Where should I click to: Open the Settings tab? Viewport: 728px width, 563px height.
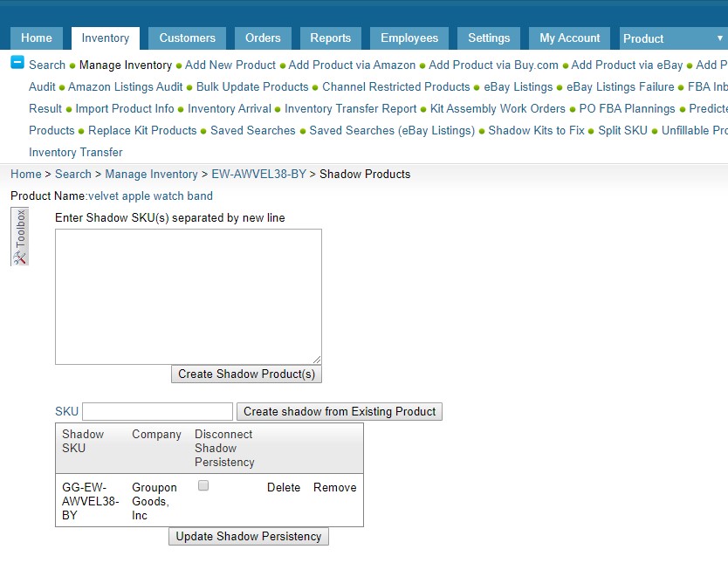[x=489, y=38]
